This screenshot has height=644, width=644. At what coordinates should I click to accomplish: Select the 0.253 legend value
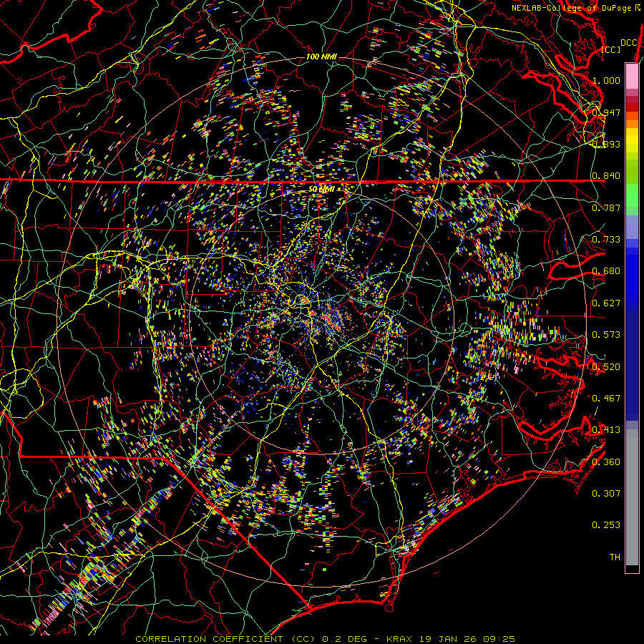(x=606, y=525)
